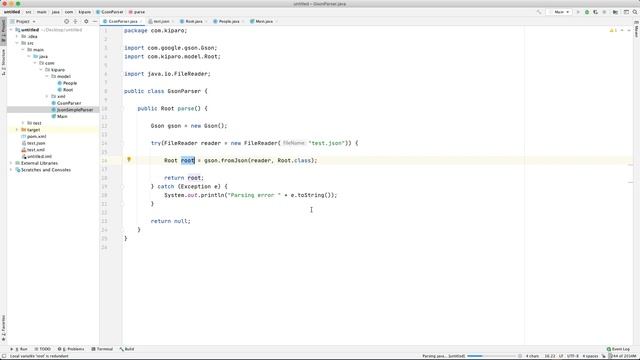Screen dimensions: 640x360
Task: Open the Main run configuration dropdown
Action: coord(560,12)
